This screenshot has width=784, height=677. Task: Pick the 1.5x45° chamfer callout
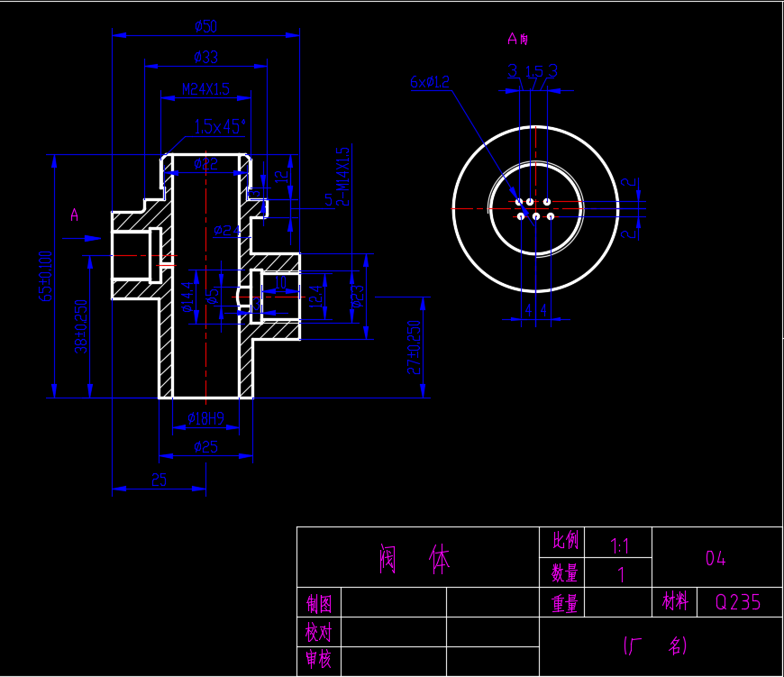point(220,126)
